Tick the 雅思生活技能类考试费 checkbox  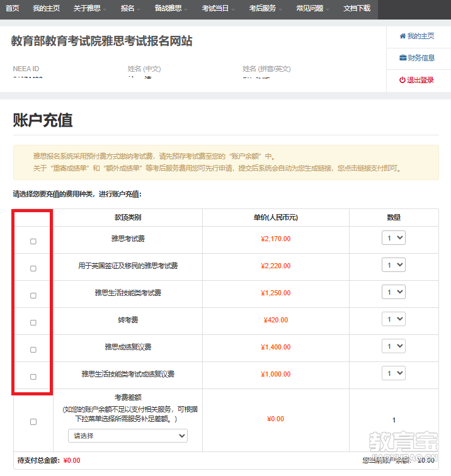tap(33, 295)
